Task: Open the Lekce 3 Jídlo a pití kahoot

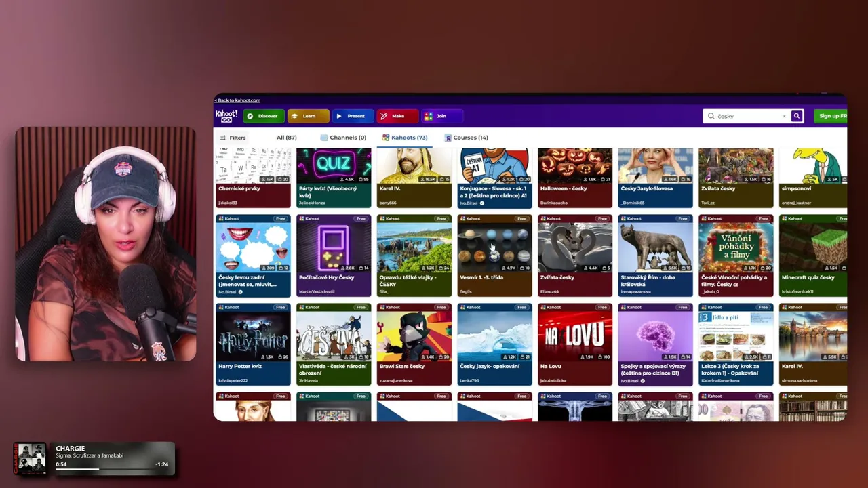Action: click(x=736, y=344)
